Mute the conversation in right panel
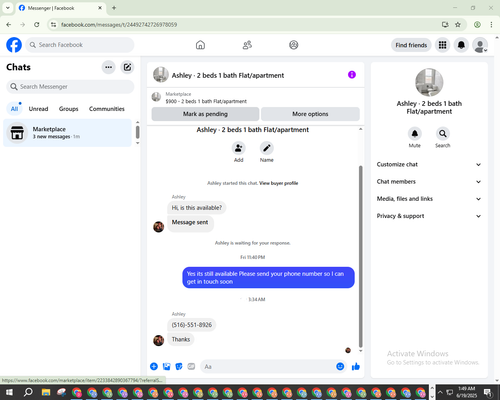Screen dimensions: 500x400 (415, 134)
